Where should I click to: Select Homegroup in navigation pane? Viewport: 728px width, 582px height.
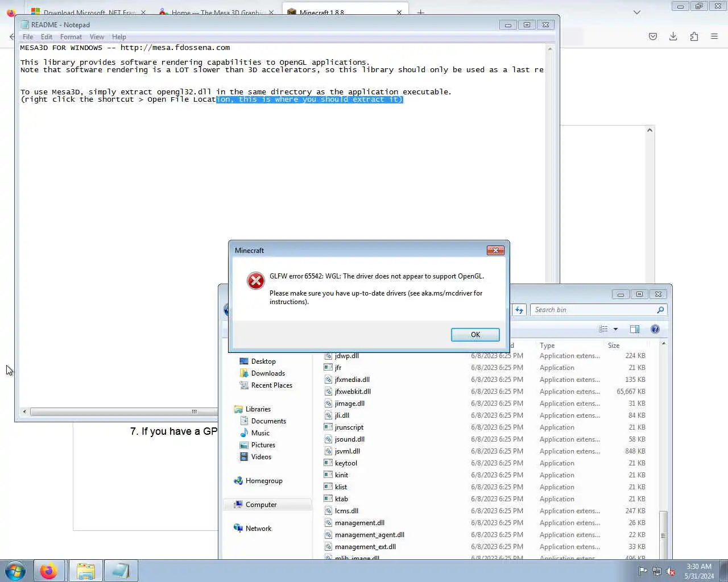(264, 481)
